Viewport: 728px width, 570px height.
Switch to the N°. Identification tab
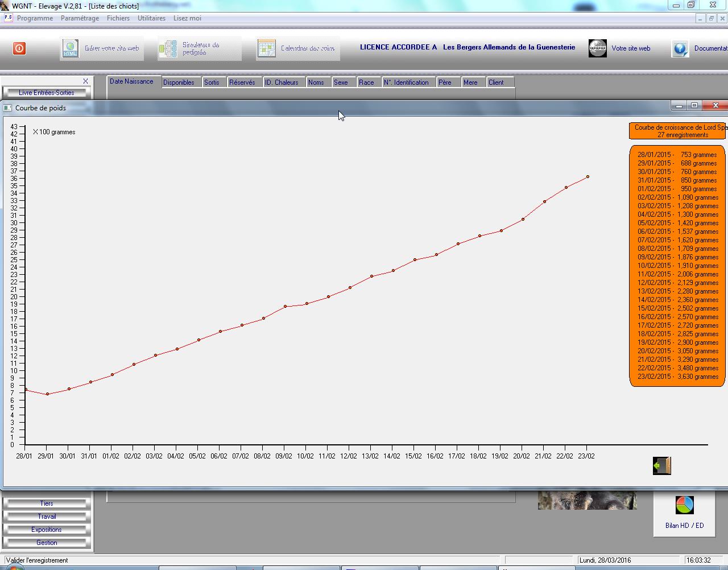click(x=406, y=82)
